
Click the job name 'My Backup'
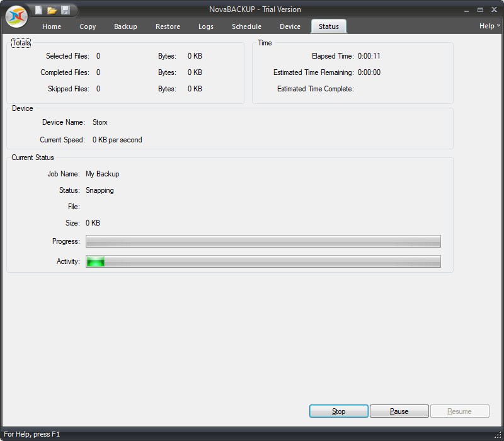103,174
